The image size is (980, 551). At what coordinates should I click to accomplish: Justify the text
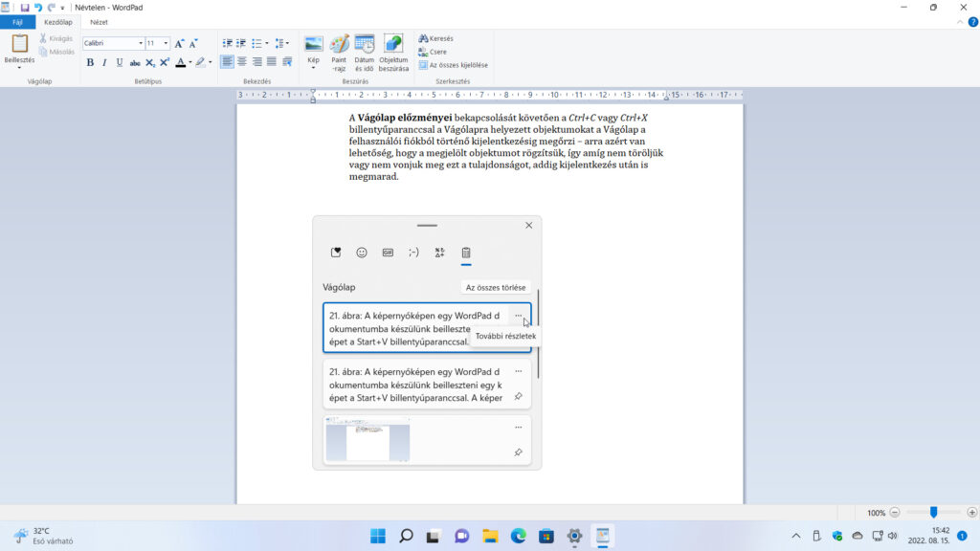tap(272, 62)
